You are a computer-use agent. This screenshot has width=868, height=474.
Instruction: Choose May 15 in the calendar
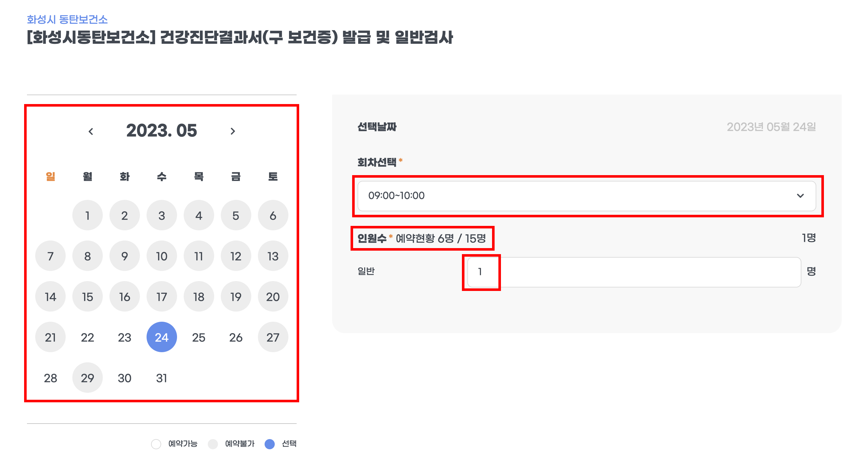[x=87, y=296]
